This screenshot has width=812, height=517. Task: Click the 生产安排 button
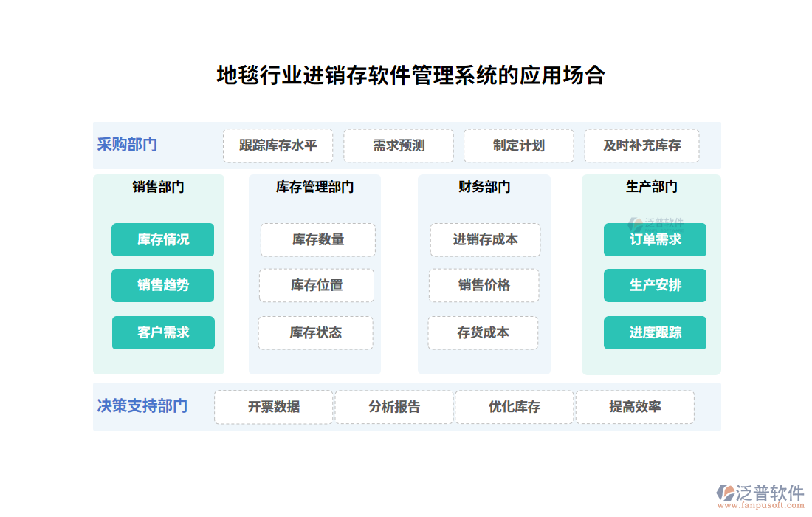(655, 286)
